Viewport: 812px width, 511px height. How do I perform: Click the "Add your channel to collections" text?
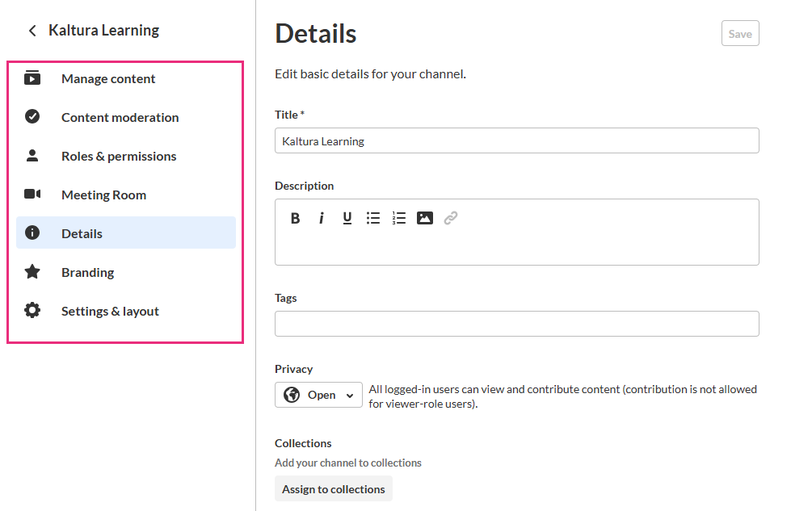click(348, 463)
